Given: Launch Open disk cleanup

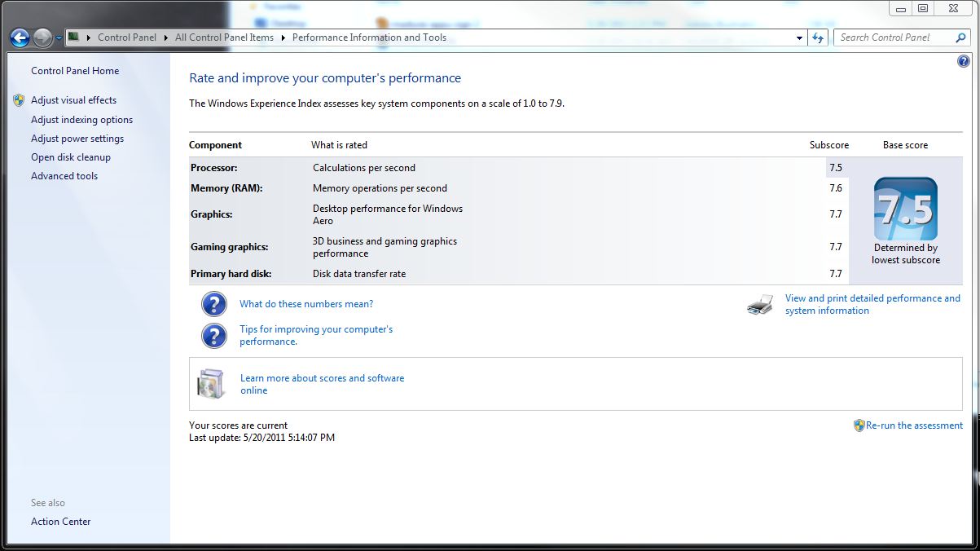Looking at the screenshot, I should [71, 157].
